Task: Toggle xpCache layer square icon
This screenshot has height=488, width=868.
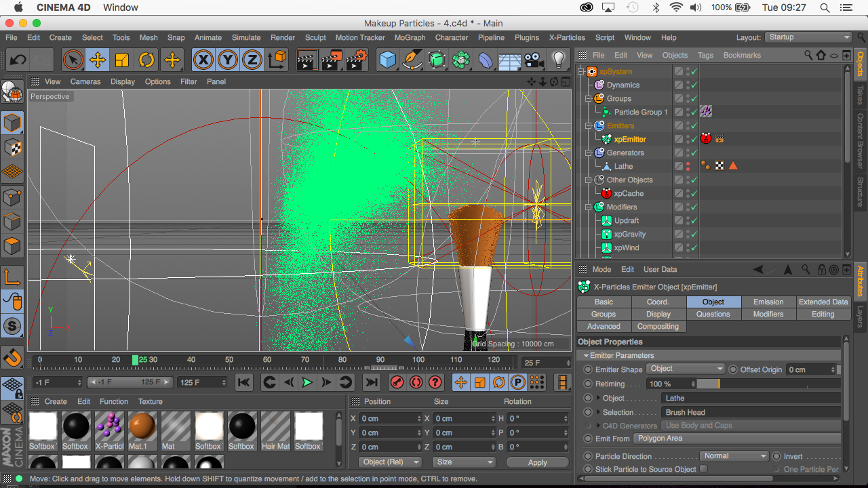Action: (x=678, y=193)
